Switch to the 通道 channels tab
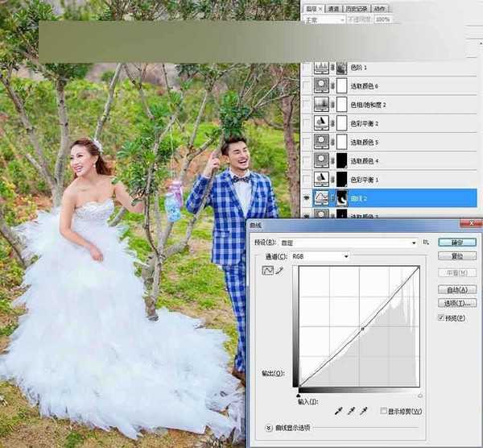The image size is (483, 448). tap(332, 7)
